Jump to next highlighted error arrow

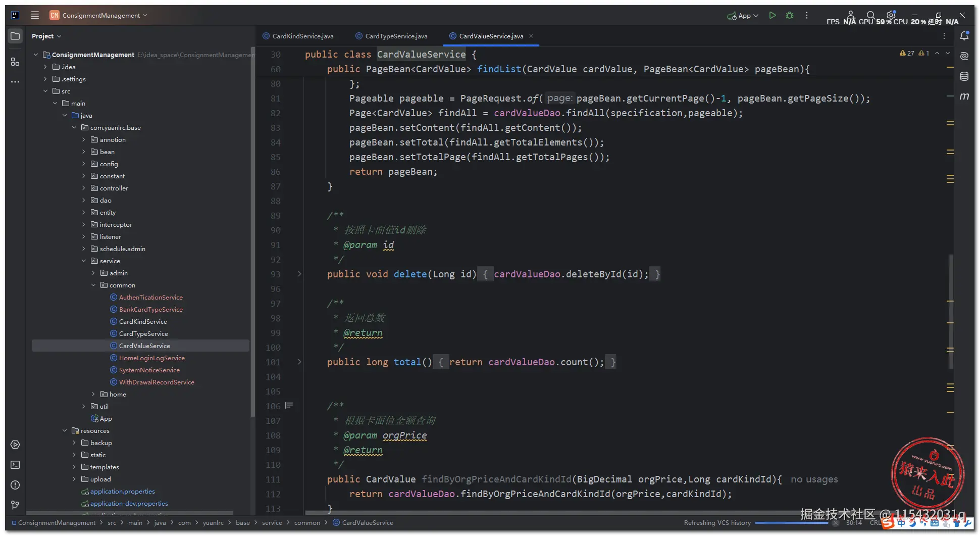pos(948,53)
